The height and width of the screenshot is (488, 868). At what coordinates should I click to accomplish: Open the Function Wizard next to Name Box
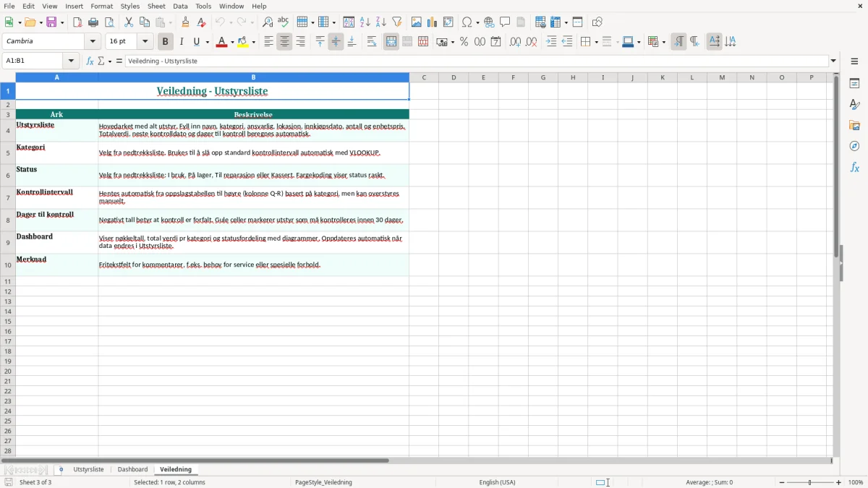90,61
